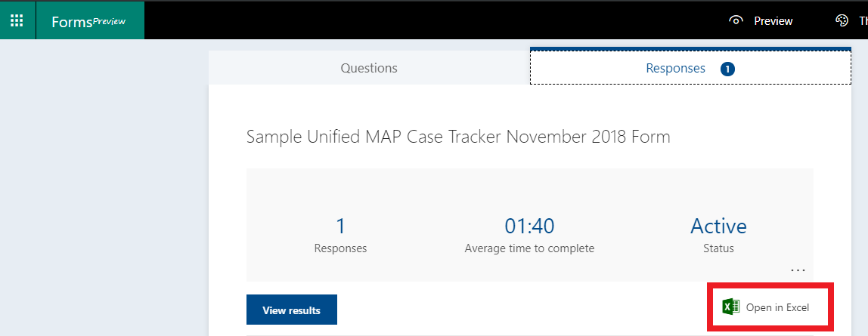Open the app launcher waffle menu
868x336 pixels.
tap(17, 20)
